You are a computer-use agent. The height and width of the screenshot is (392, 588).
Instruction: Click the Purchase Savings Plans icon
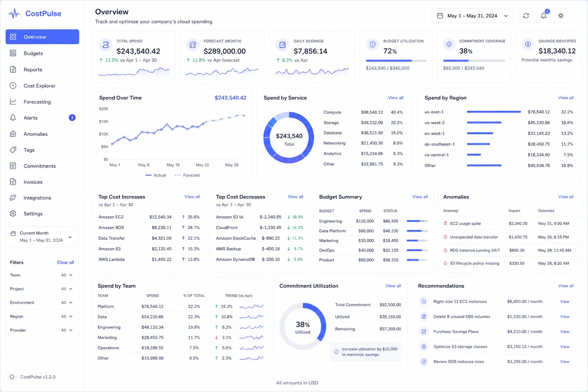(424, 332)
